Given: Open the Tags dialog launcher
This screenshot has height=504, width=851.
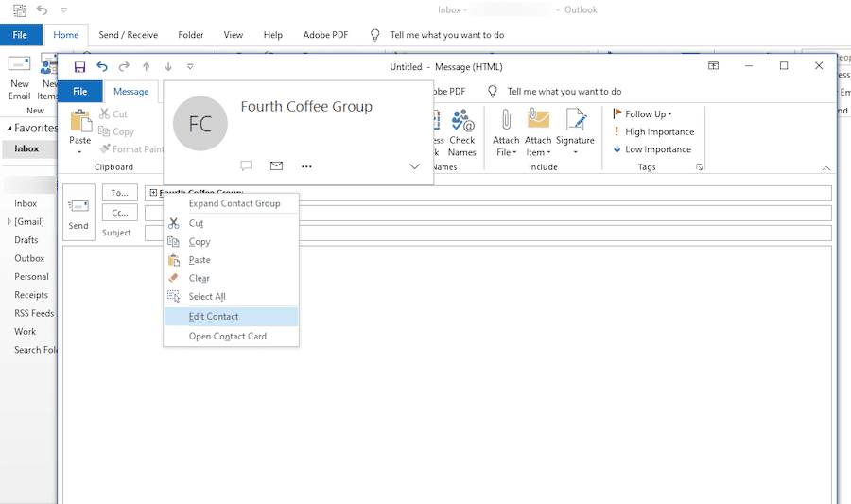Looking at the screenshot, I should coord(699,167).
